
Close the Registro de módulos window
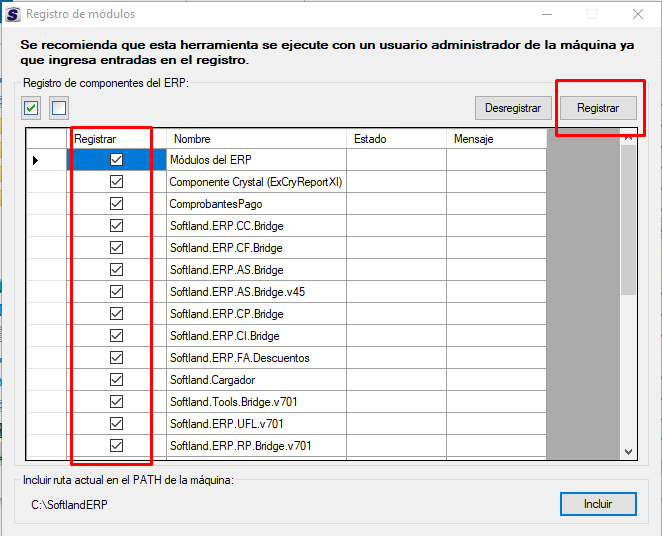coord(638,14)
